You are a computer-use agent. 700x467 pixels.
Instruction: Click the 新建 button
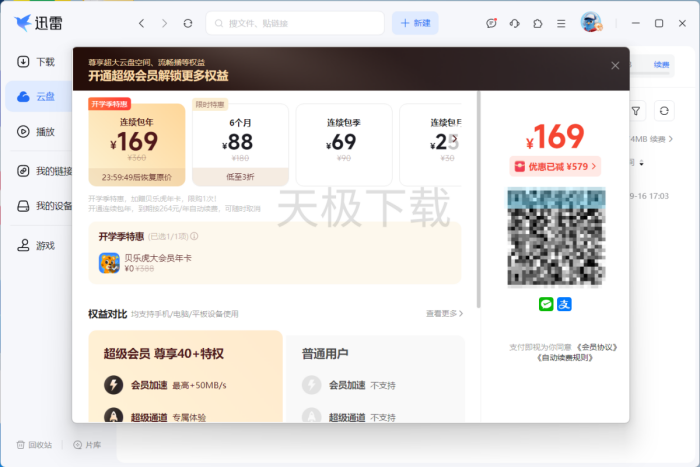pyautogui.click(x=415, y=23)
